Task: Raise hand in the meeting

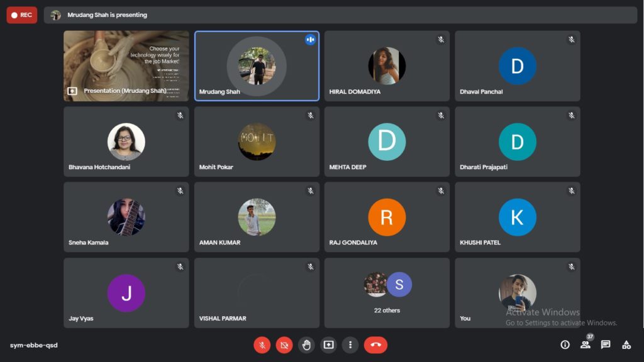Action: (306, 344)
